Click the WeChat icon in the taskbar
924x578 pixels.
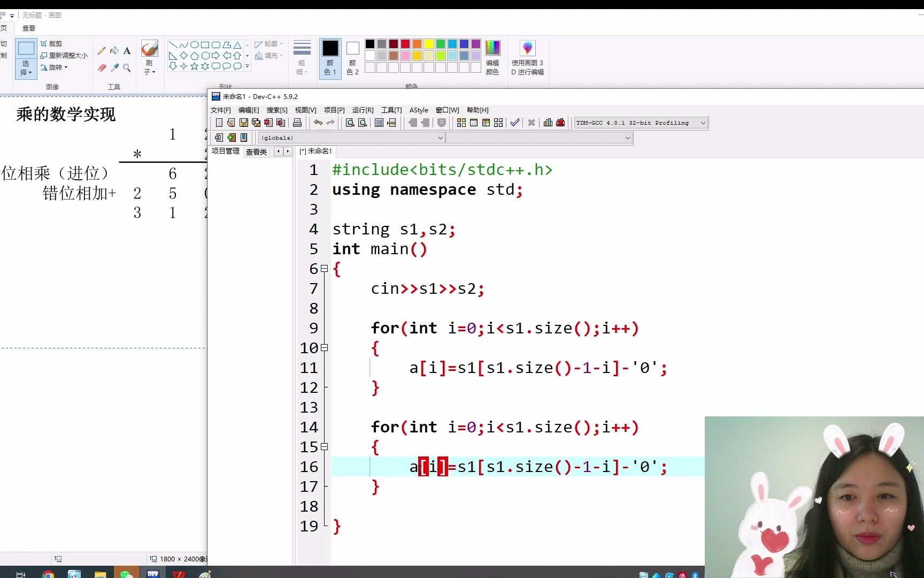point(126,574)
